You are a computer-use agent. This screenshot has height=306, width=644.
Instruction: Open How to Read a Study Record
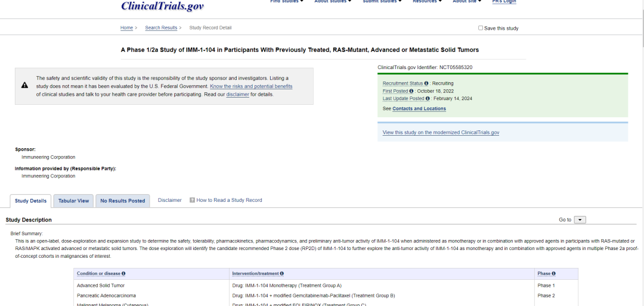[x=229, y=200]
